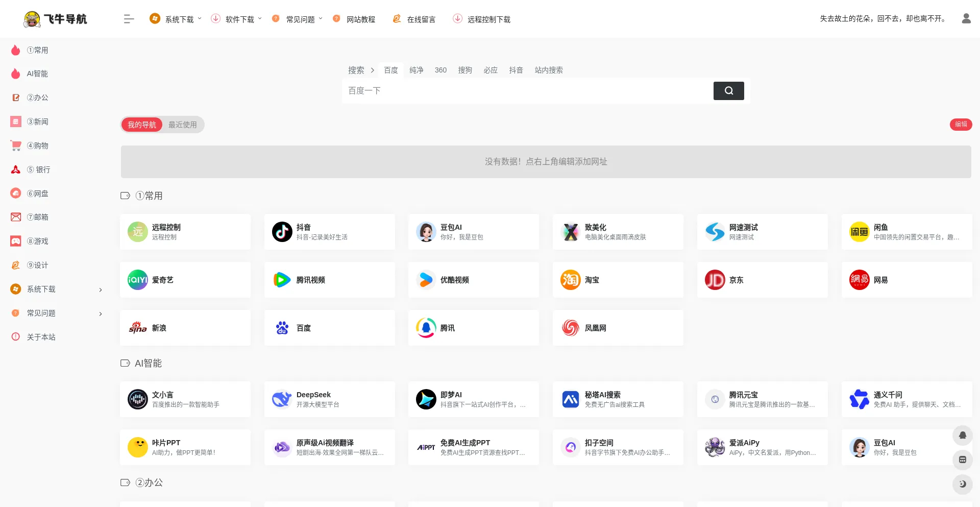Open the 闲鱼 yellow icon
The width and height of the screenshot is (980, 507).
[x=859, y=232]
